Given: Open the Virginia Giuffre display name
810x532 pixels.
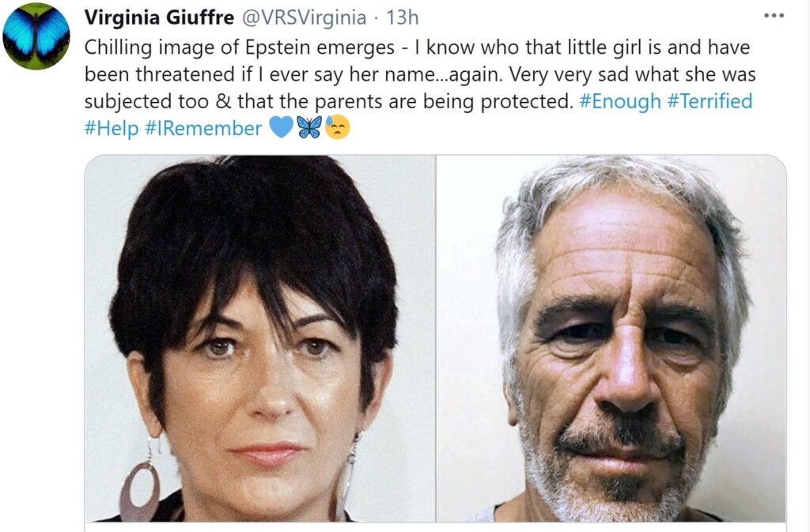Looking at the screenshot, I should (159, 17).
